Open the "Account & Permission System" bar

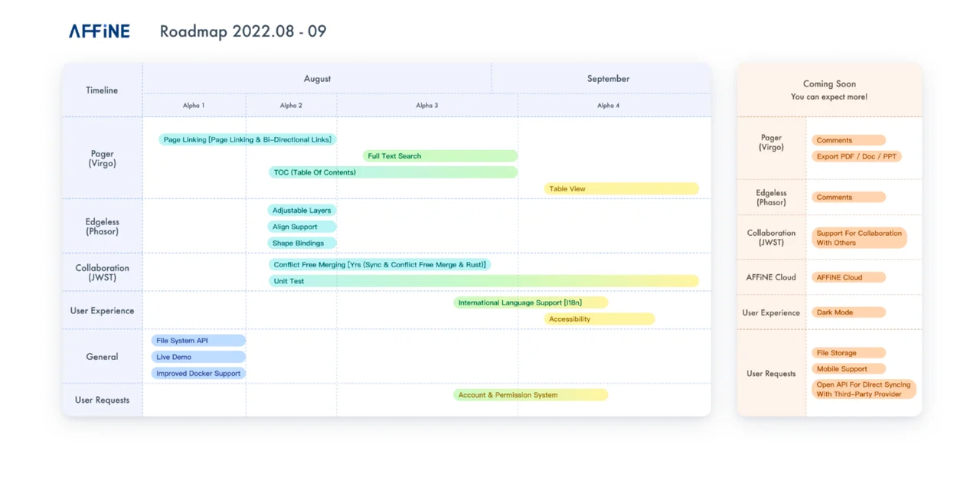(x=531, y=395)
